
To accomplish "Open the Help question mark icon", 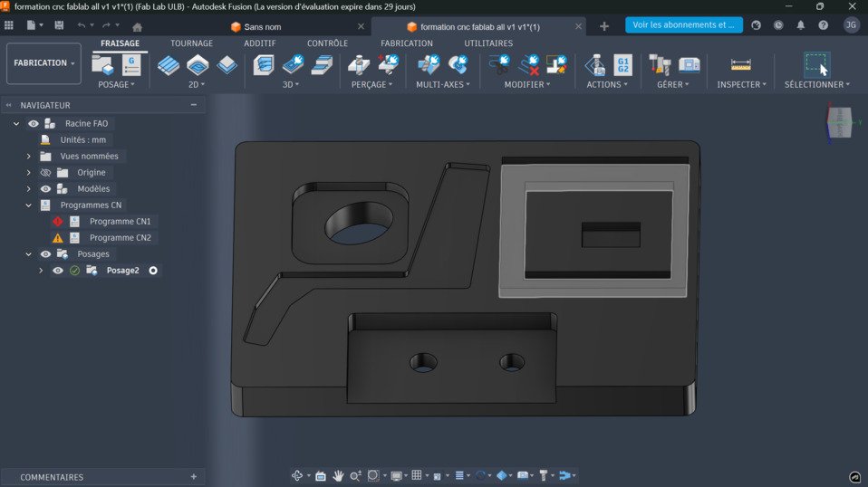I will click(824, 25).
